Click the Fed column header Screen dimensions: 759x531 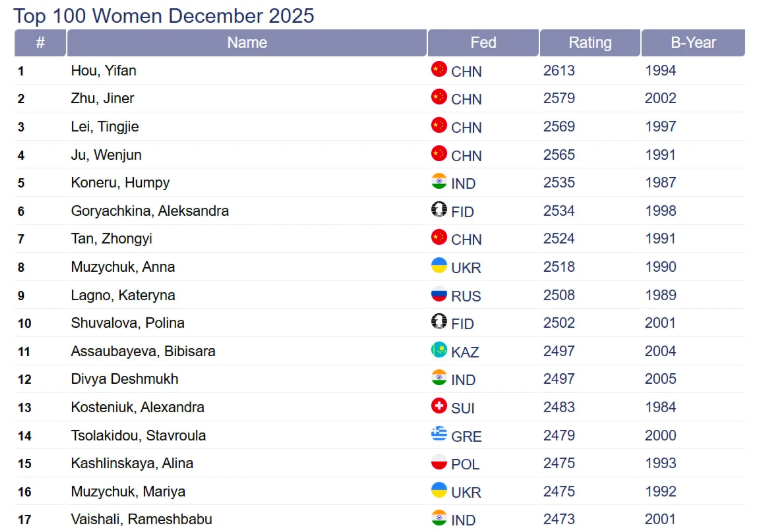tap(483, 43)
